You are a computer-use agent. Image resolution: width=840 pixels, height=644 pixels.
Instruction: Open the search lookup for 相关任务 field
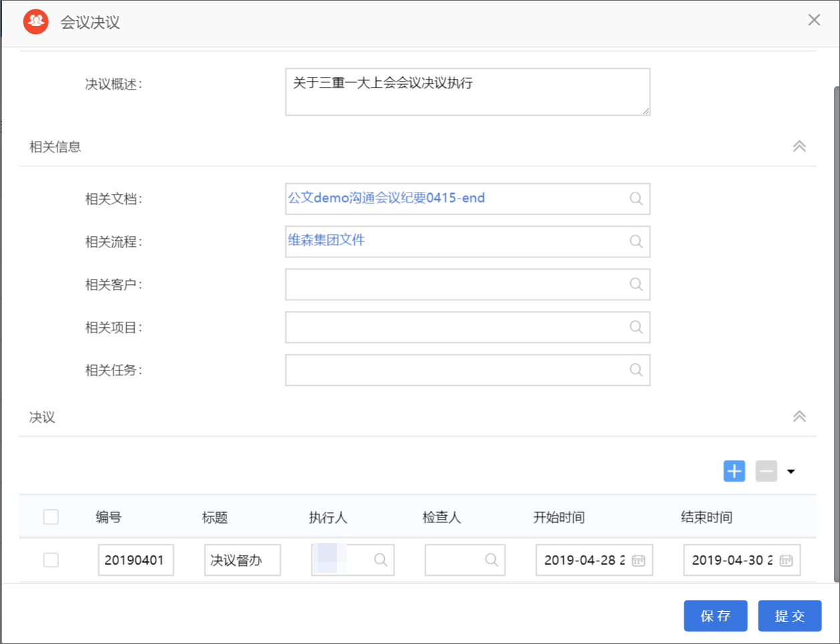pyautogui.click(x=636, y=370)
